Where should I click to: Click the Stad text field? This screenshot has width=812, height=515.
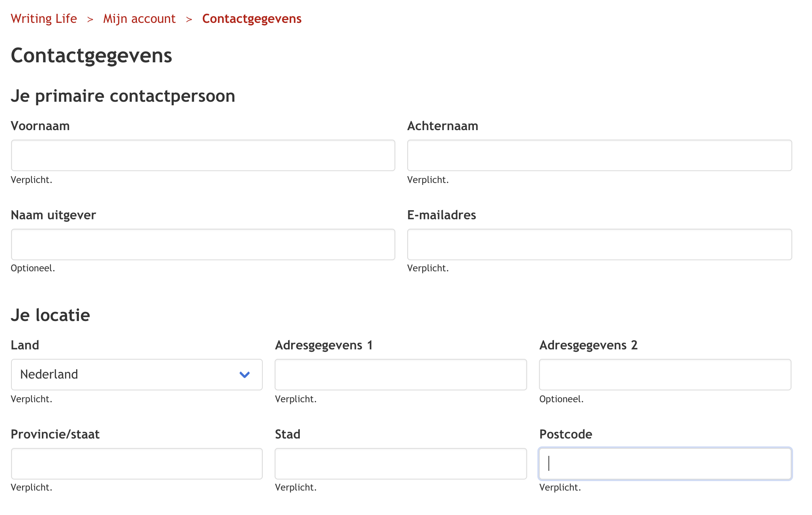point(400,464)
